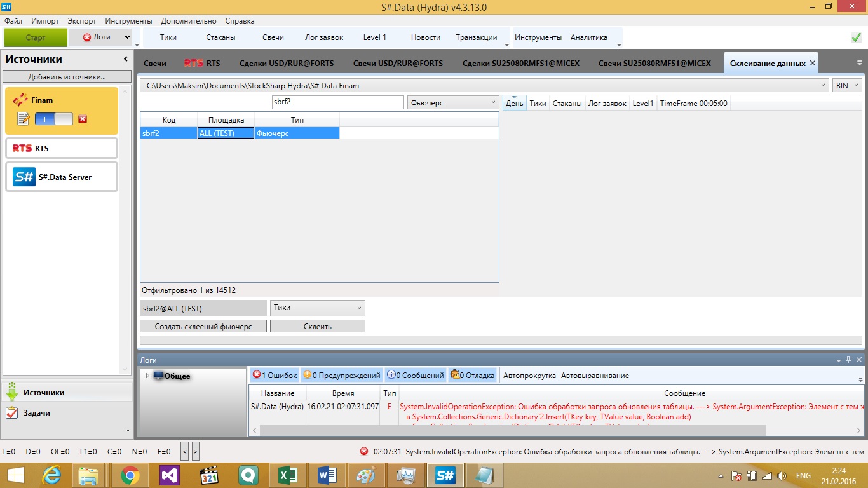The width and height of the screenshot is (868, 488).
Task: Click the sbrf2 security search field
Action: [336, 102]
